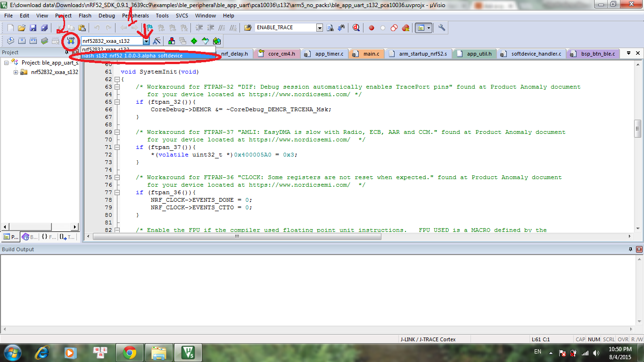Click the Translate current file icon
This screenshot has height=362, width=644.
coord(10,41)
